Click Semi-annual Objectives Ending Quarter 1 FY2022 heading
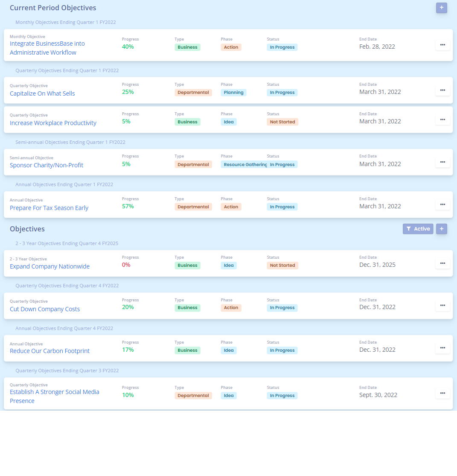This screenshot has width=457, height=476. tap(70, 142)
